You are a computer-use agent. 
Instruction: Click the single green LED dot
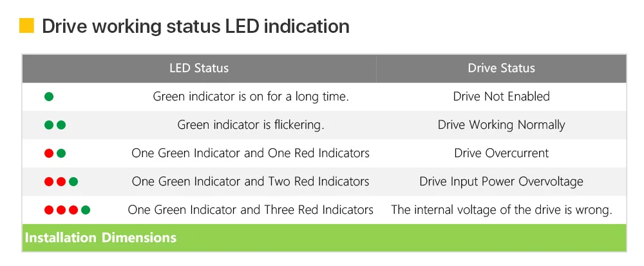[x=49, y=97]
